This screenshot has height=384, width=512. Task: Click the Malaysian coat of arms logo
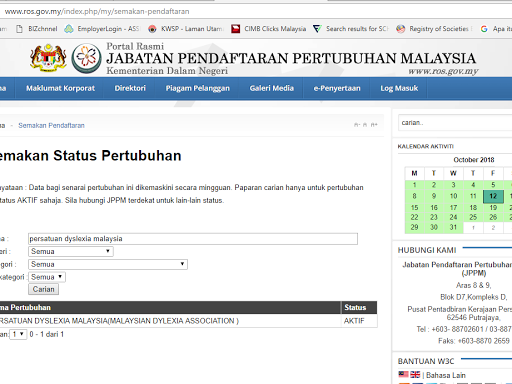point(48,58)
